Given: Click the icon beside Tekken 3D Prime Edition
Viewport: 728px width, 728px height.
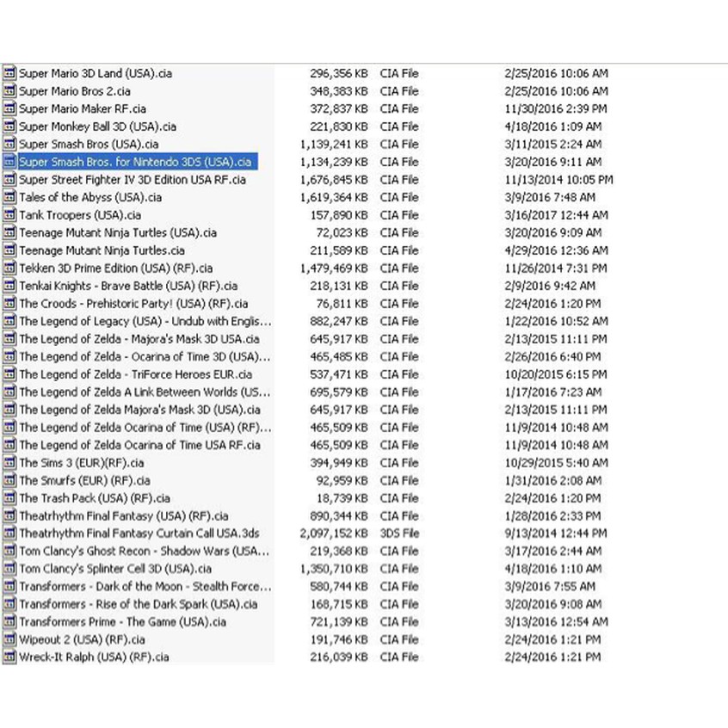Looking at the screenshot, I should tap(9, 268).
